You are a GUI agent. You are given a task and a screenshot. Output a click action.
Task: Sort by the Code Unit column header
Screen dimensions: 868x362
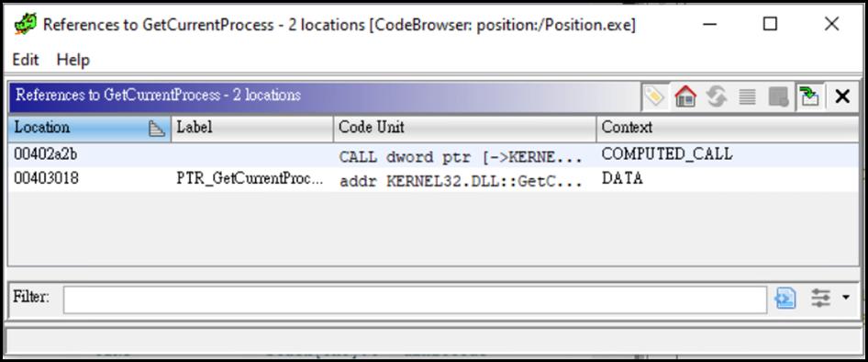coord(465,128)
